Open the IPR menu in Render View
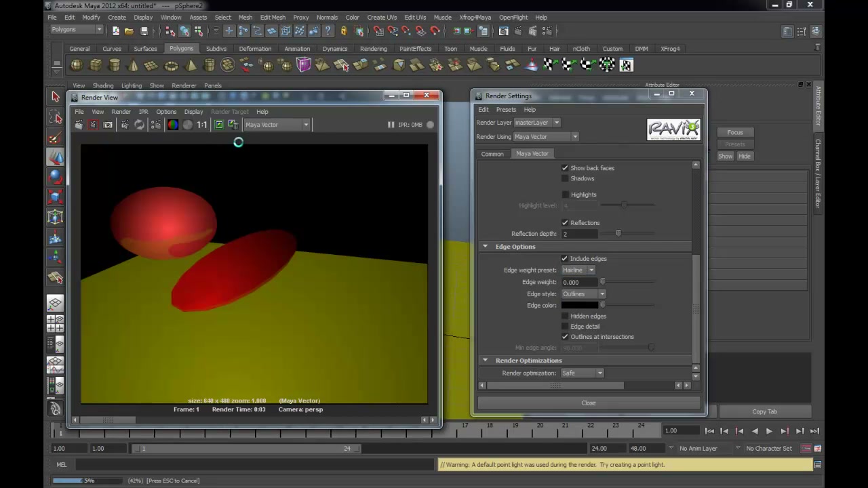868x488 pixels. click(143, 112)
